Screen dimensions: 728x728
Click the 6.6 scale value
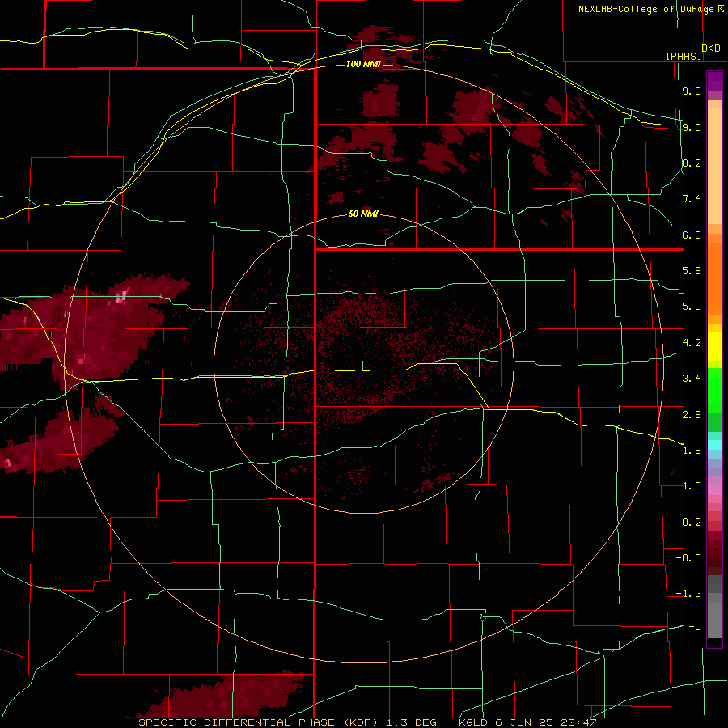(x=692, y=235)
